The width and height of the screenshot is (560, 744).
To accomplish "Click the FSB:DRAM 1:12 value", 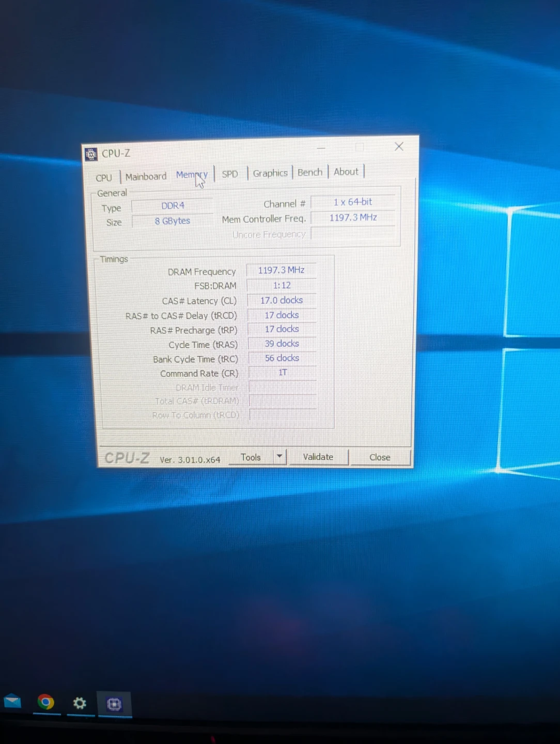I will pos(282,285).
